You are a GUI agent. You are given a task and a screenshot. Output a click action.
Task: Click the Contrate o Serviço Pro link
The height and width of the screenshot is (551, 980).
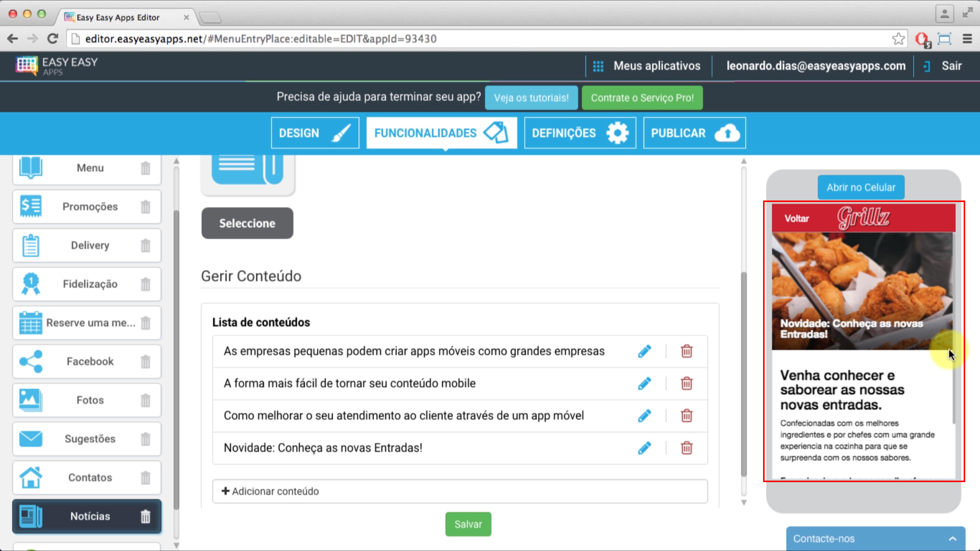pos(642,97)
